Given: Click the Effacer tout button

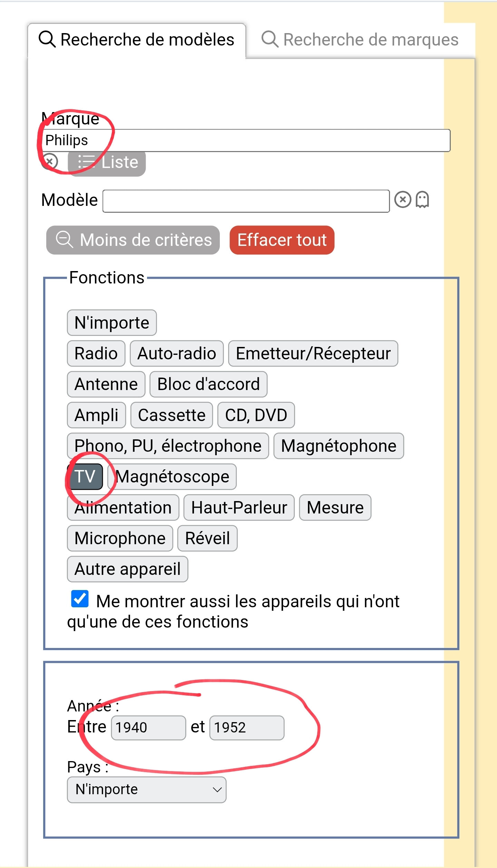Looking at the screenshot, I should click(x=282, y=240).
